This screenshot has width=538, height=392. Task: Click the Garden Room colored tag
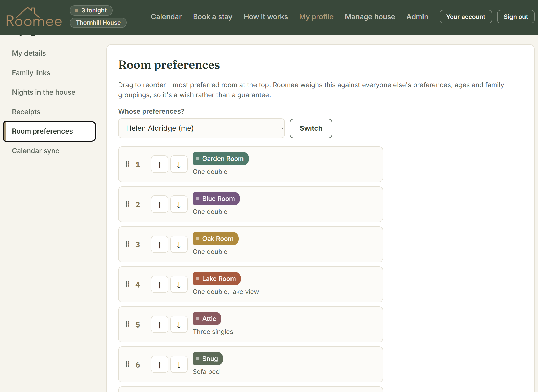[x=221, y=159]
